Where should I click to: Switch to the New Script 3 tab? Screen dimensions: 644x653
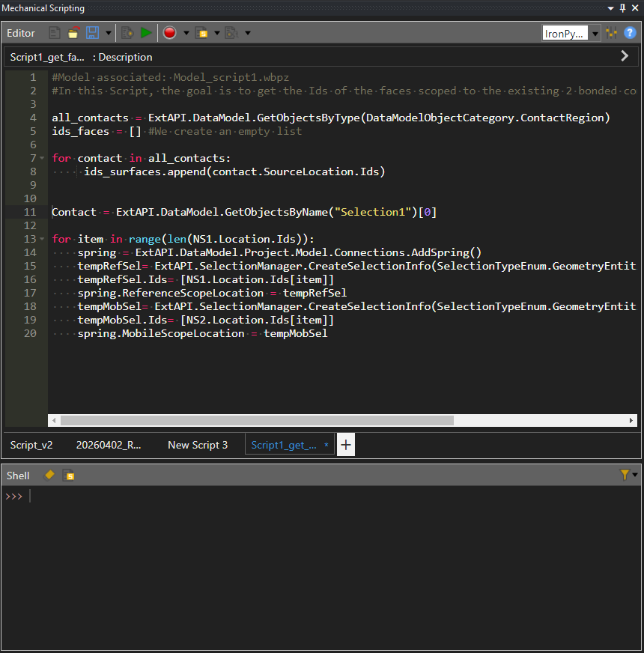tap(198, 445)
